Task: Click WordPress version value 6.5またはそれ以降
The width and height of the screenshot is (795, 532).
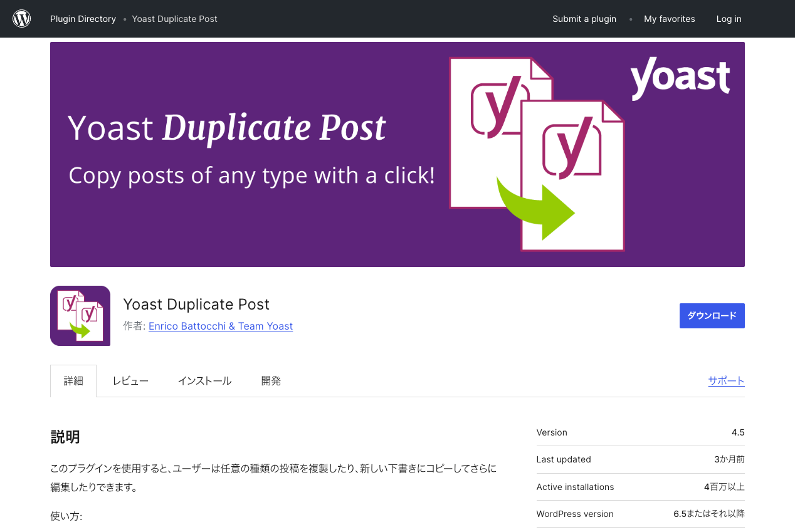Action: [x=709, y=514]
